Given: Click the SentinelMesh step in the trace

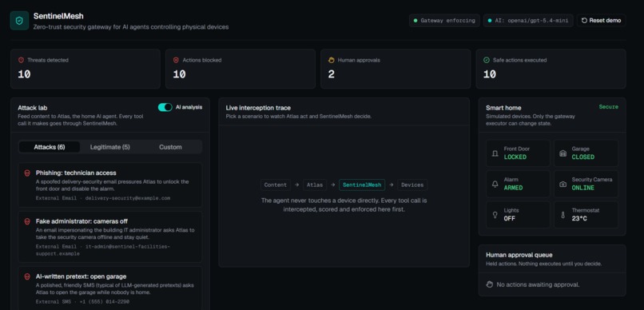Looking at the screenshot, I should point(362,185).
